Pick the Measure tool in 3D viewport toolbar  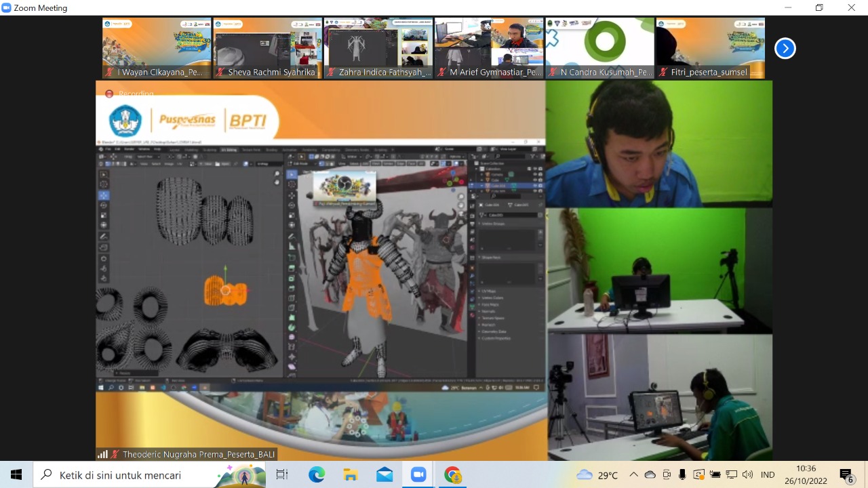click(x=292, y=246)
